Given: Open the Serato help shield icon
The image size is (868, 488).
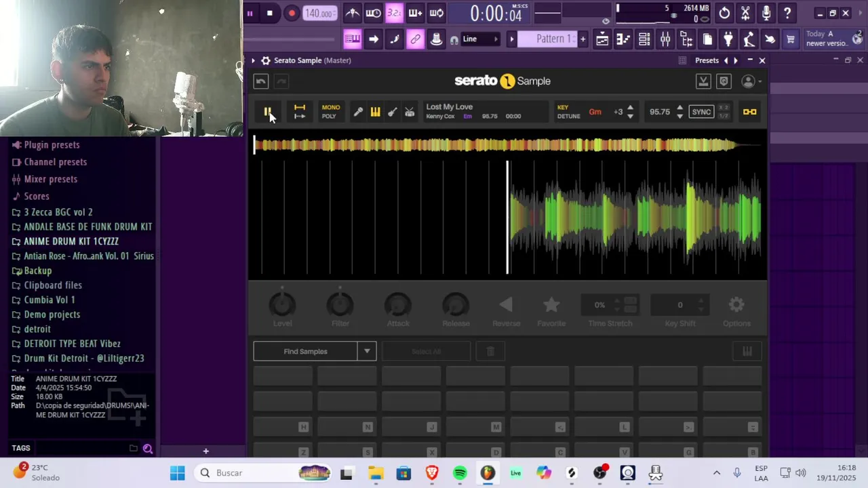Looking at the screenshot, I should click(724, 81).
